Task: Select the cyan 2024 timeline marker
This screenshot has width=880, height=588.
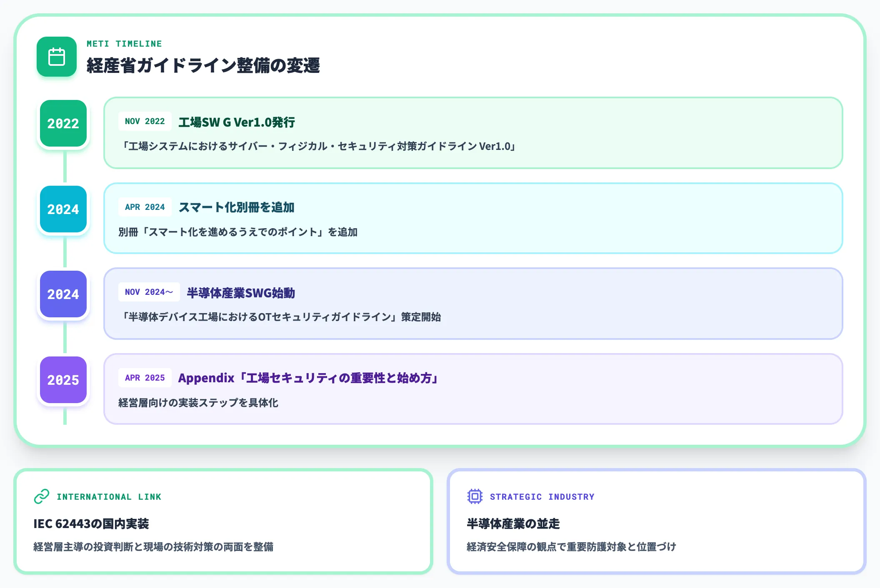Action: (63, 209)
